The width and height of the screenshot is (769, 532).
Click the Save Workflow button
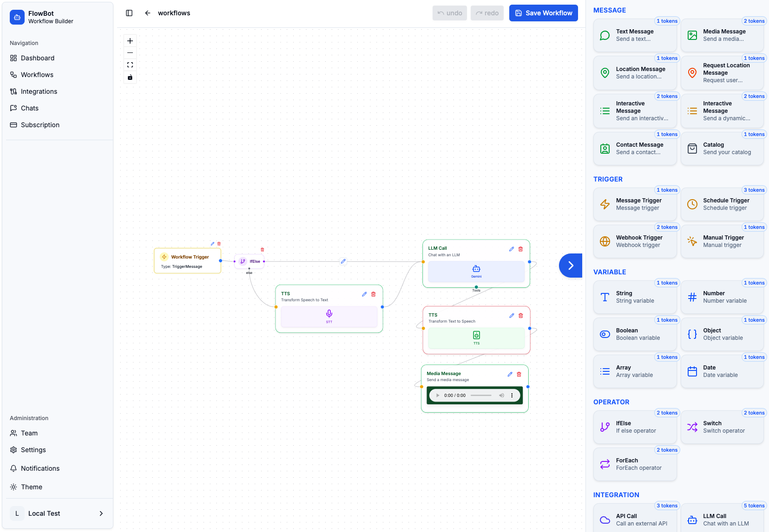[543, 13]
